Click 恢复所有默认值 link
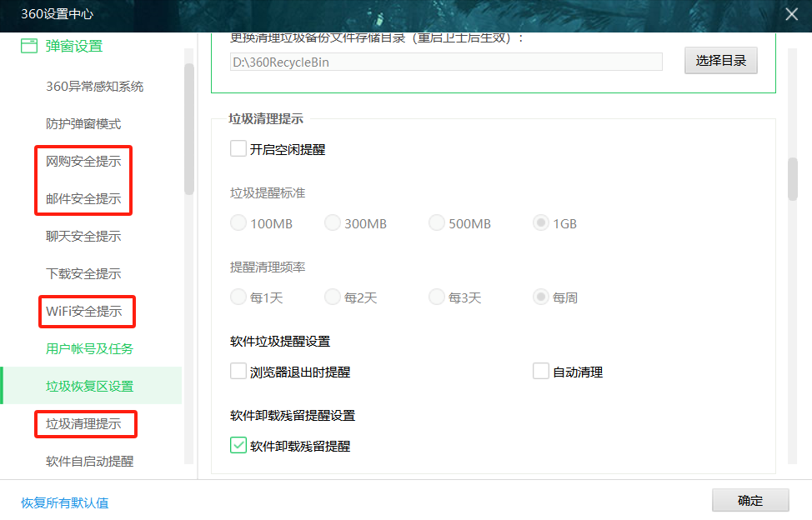 (64, 502)
